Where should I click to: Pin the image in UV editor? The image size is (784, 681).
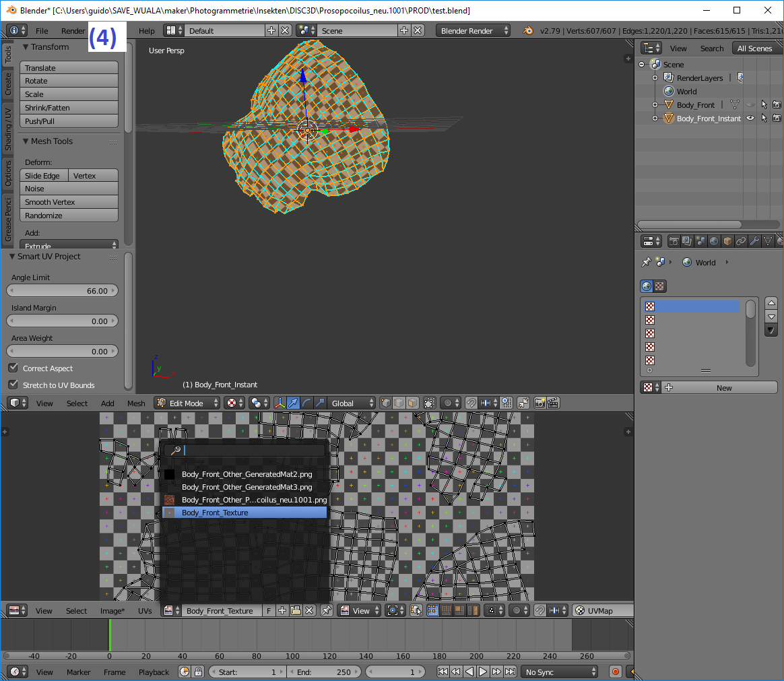point(327,611)
